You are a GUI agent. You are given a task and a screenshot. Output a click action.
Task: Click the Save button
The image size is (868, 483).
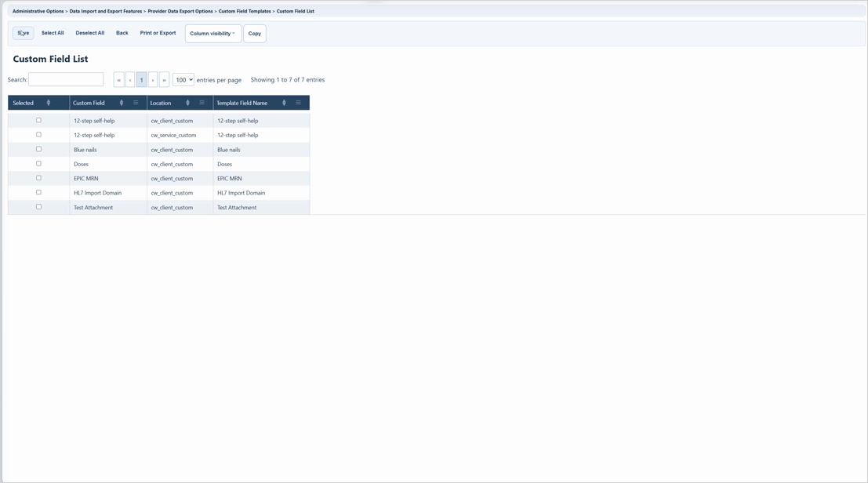[24, 33]
